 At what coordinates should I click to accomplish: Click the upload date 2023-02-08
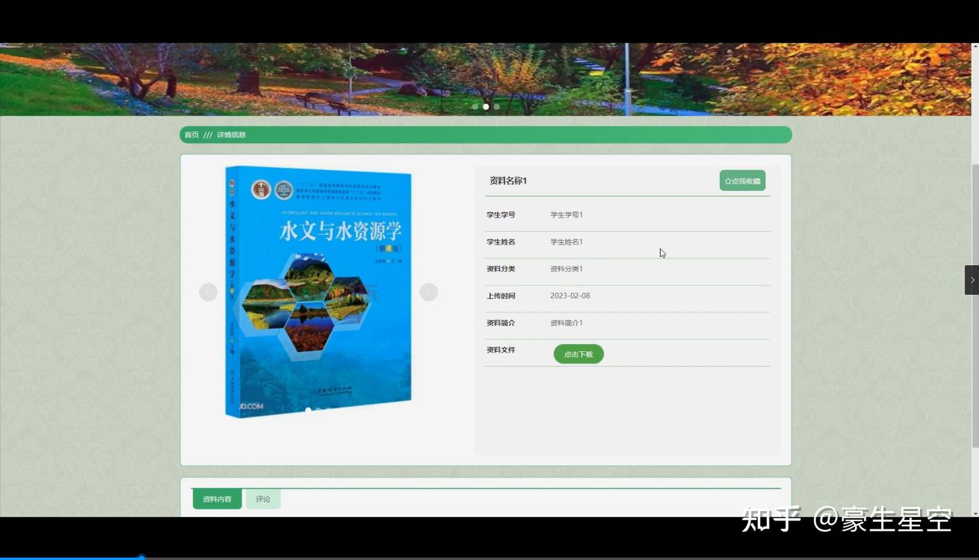point(570,296)
